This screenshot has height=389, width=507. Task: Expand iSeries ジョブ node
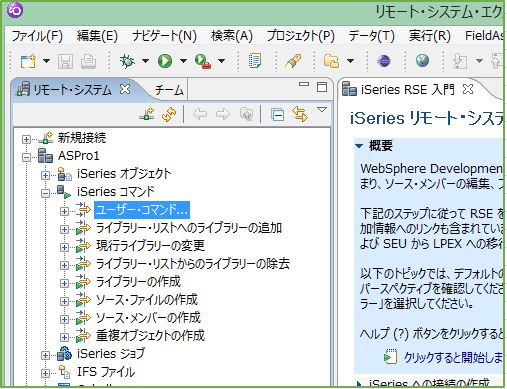[x=45, y=355]
